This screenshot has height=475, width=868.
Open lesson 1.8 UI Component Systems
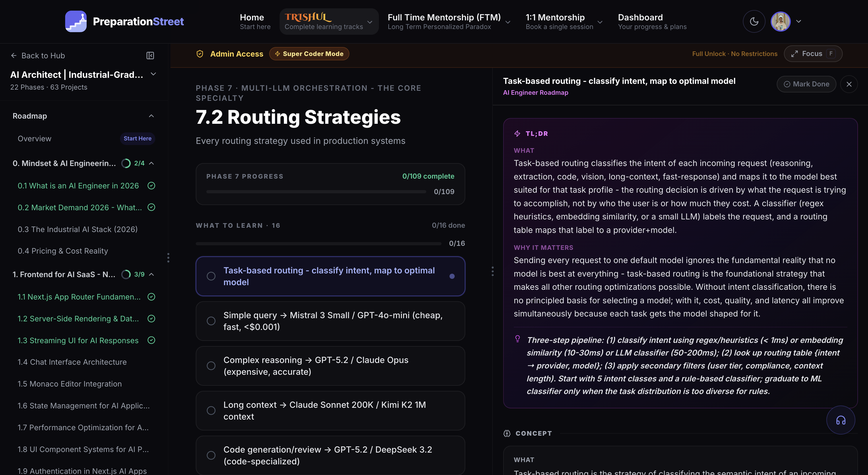click(x=83, y=449)
